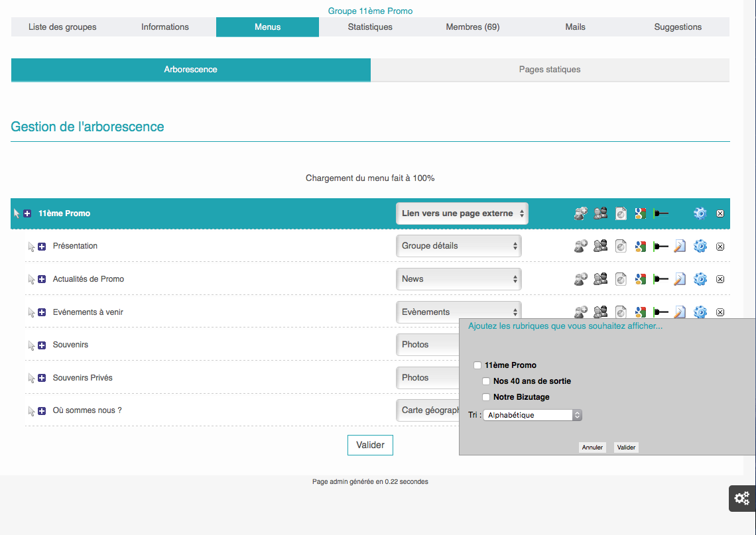Image resolution: width=756 pixels, height=535 pixels.
Task: Click the floating gears icon at bottom right
Action: pos(742,498)
